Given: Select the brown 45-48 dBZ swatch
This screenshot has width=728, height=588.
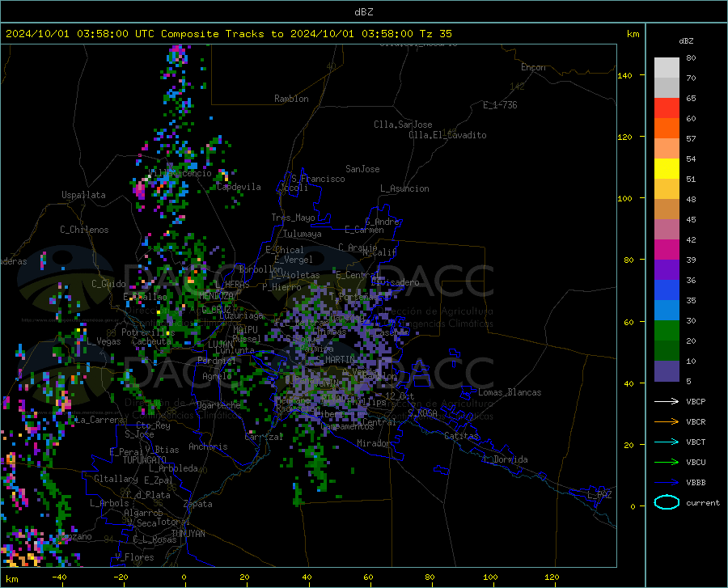Looking at the screenshot, I should 667,209.
